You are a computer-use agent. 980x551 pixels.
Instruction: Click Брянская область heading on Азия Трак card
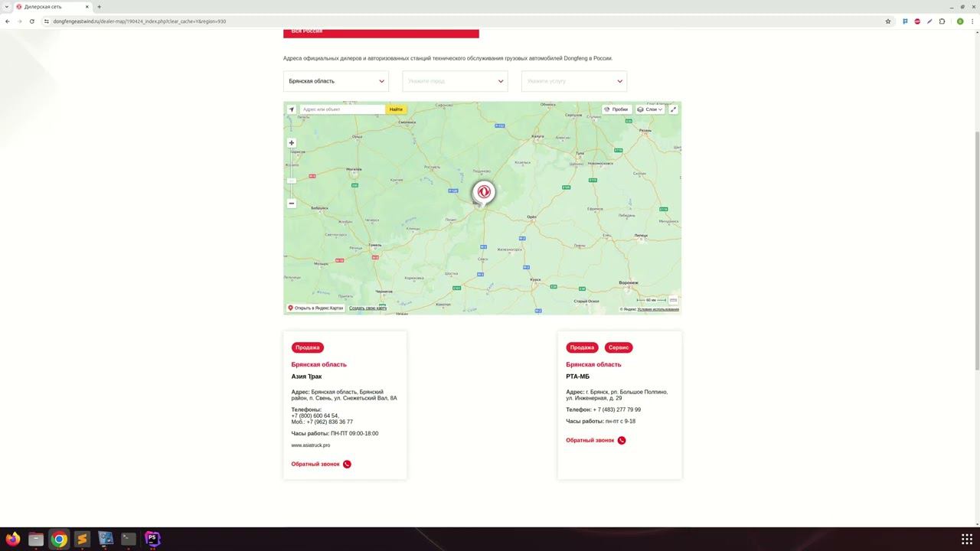[x=318, y=364]
